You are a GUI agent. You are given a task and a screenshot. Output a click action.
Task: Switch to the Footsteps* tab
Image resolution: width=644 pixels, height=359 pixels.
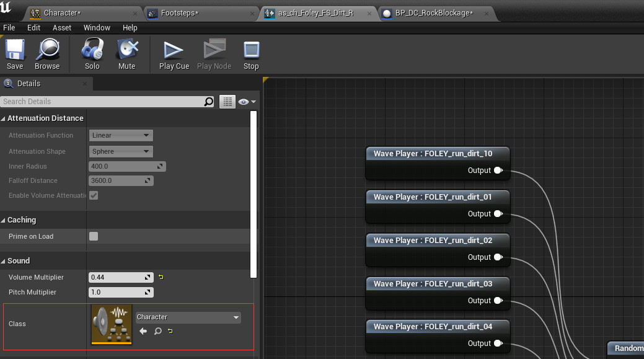tap(200, 13)
